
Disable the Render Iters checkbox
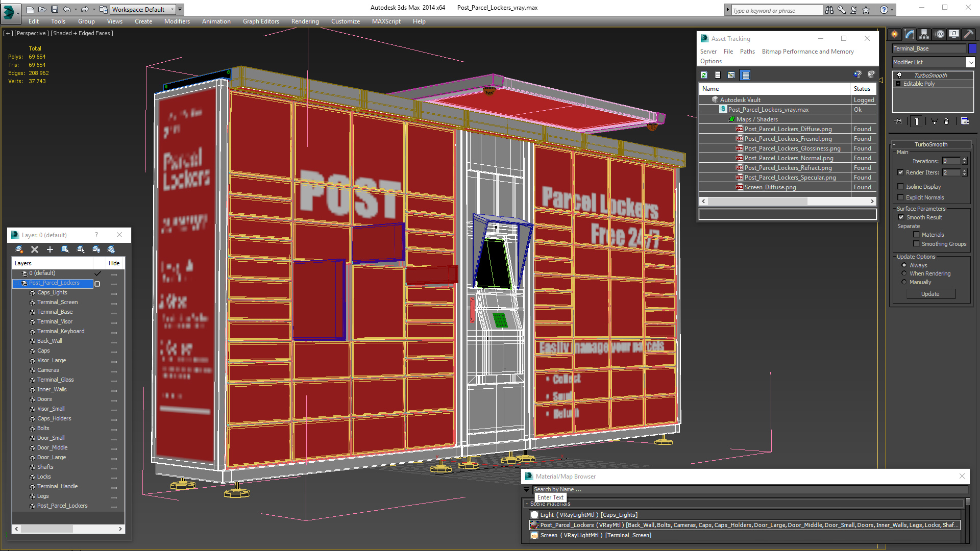pos(901,172)
